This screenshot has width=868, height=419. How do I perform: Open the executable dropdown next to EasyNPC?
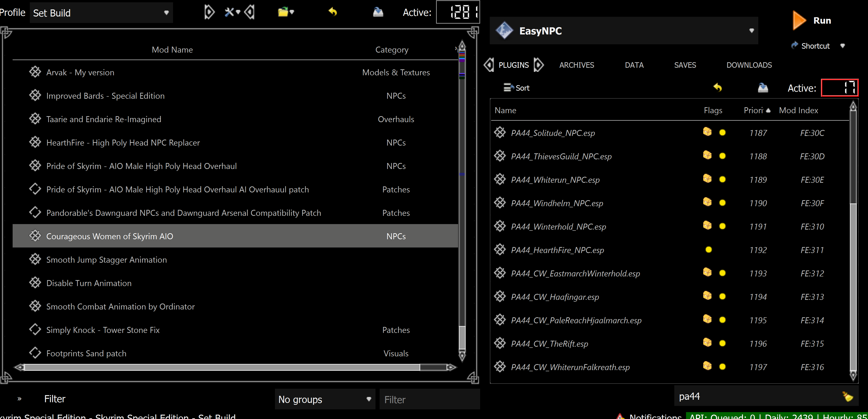(x=751, y=30)
